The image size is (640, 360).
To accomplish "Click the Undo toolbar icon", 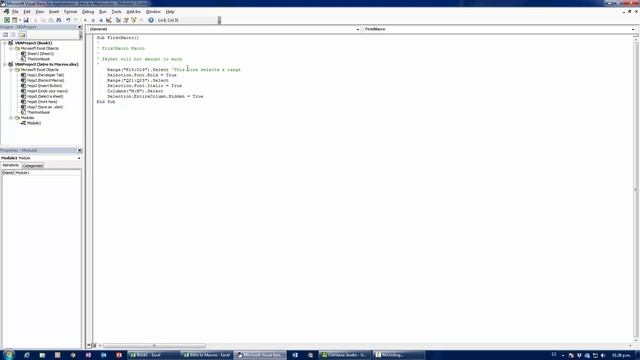I will pos(68,20).
